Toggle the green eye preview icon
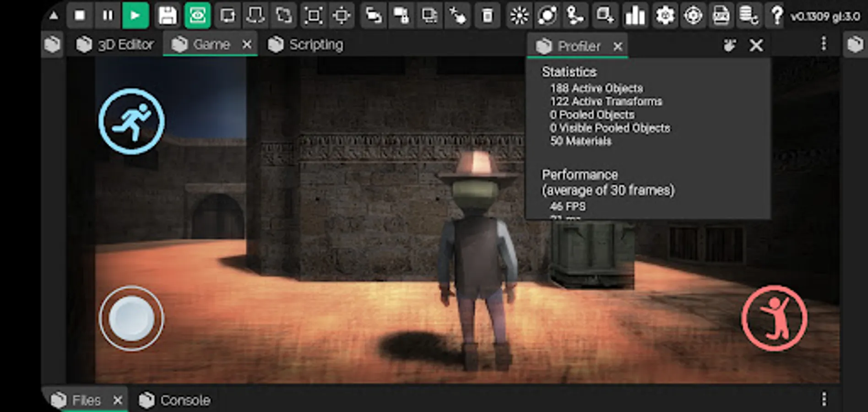Image resolution: width=868 pixels, height=412 pixels. click(197, 16)
